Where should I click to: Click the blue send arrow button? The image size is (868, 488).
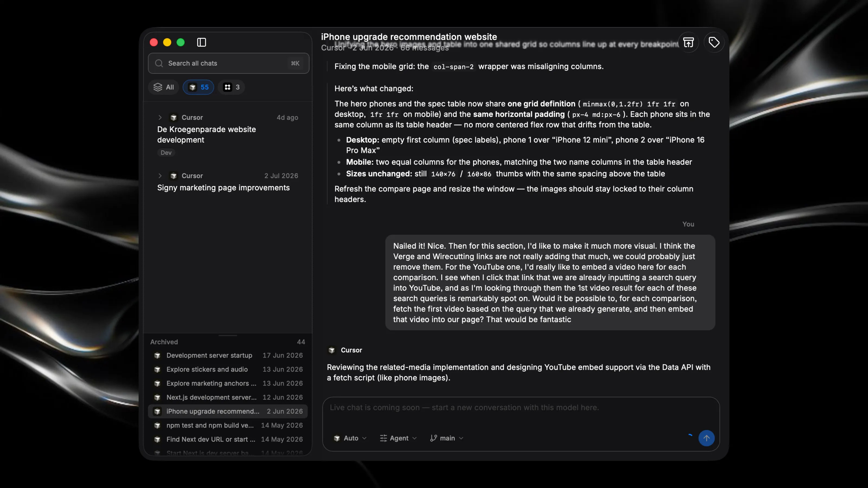tap(707, 438)
